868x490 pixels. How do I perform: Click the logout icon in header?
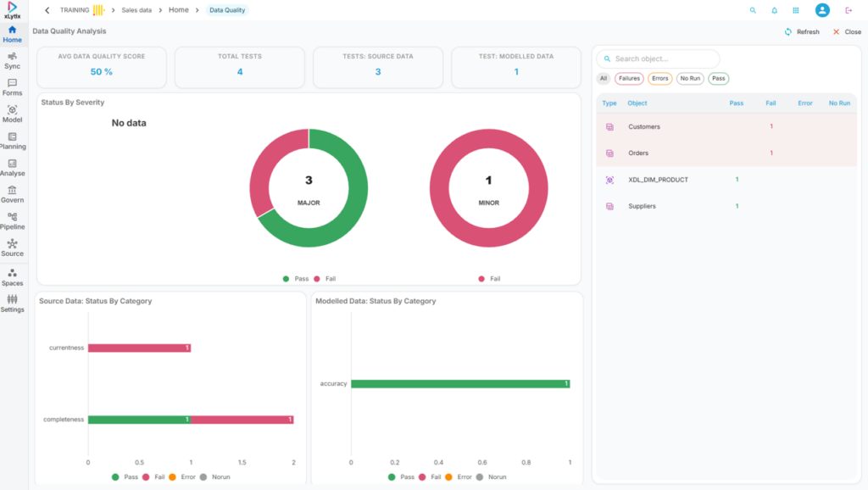[x=849, y=10]
